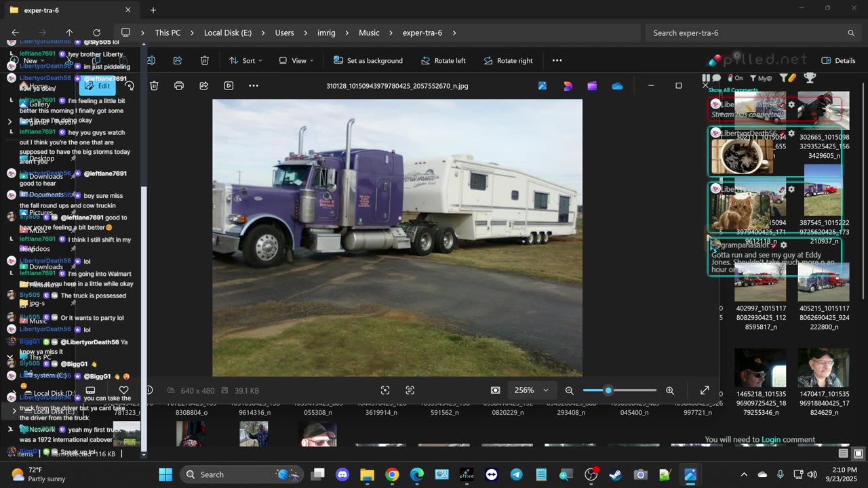Image resolution: width=868 pixels, height=488 pixels.
Task: Toggle the Details pane in Explorer
Action: point(838,60)
